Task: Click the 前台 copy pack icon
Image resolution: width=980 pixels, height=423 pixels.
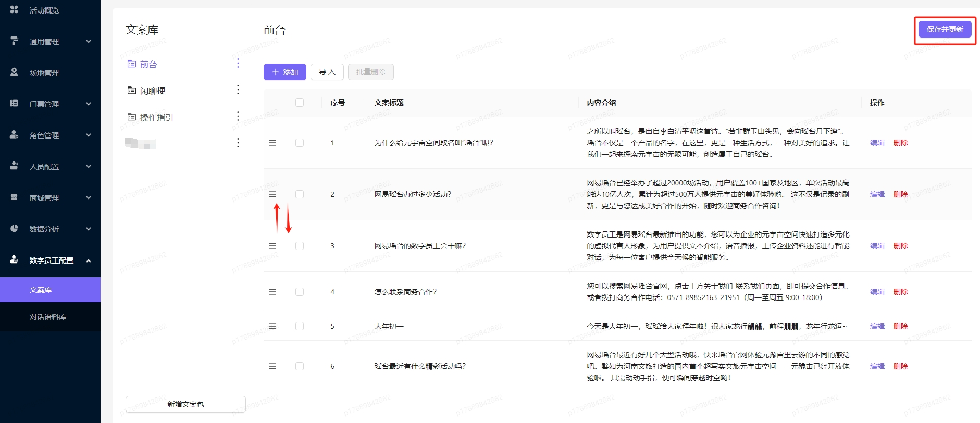Action: (x=132, y=64)
